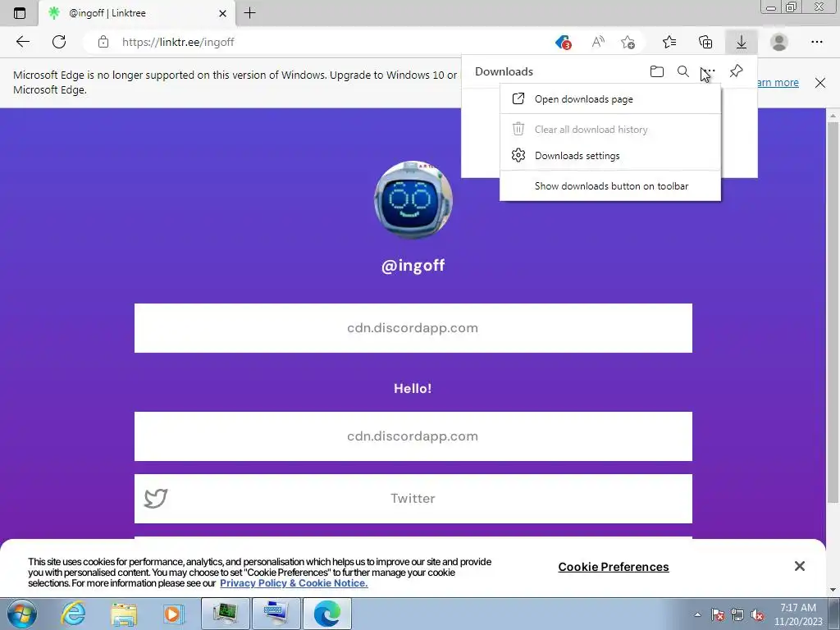Viewport: 840px width, 630px height.
Task: Open the cdn.discordapp.com link below Hello!
Action: click(413, 436)
